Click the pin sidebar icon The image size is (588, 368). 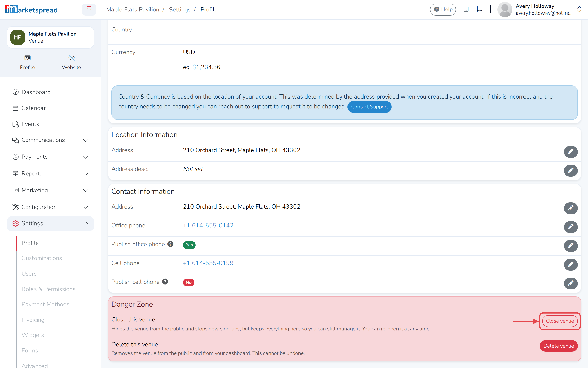89,9
